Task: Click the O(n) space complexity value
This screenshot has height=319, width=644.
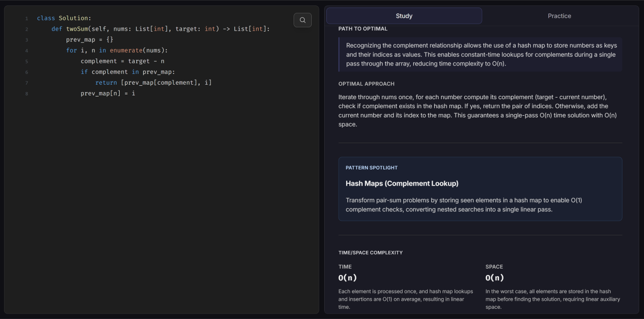Action: (495, 277)
